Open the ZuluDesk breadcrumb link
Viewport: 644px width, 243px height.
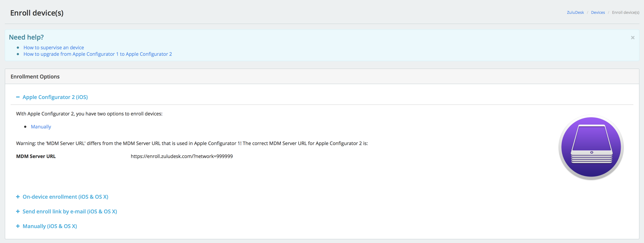coord(575,13)
